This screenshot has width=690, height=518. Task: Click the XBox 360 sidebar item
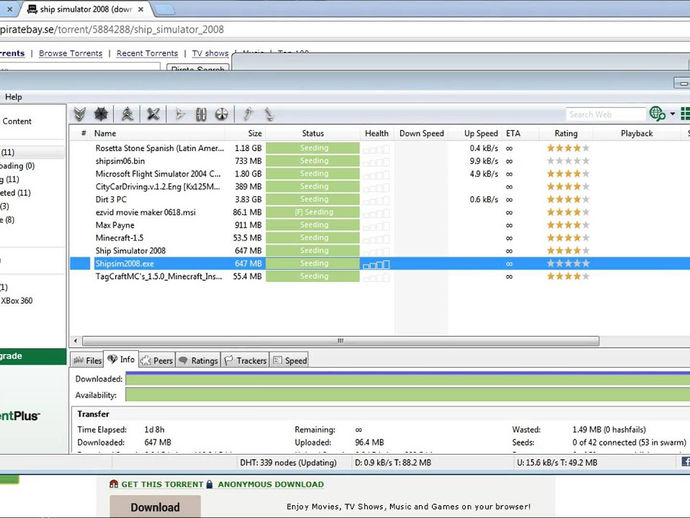click(x=16, y=301)
